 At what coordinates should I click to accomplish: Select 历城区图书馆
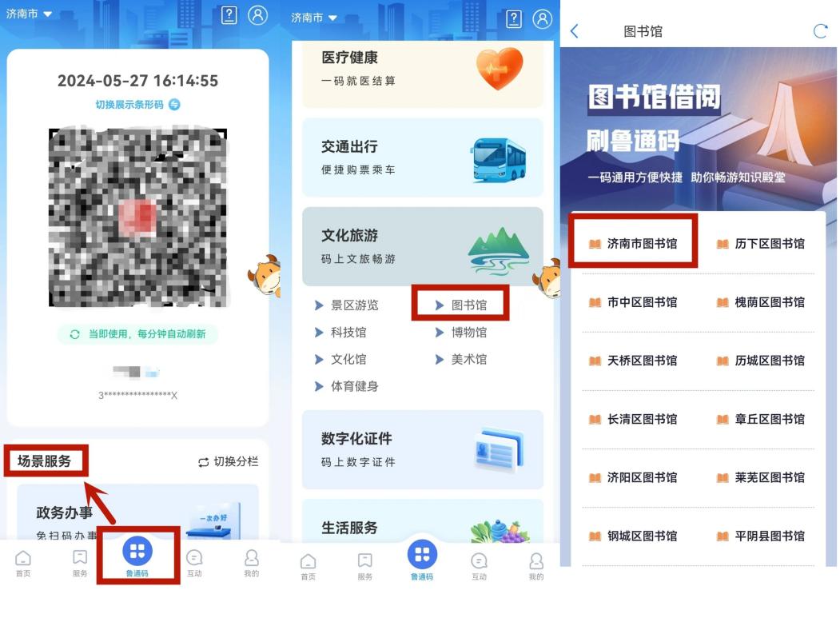[761, 361]
